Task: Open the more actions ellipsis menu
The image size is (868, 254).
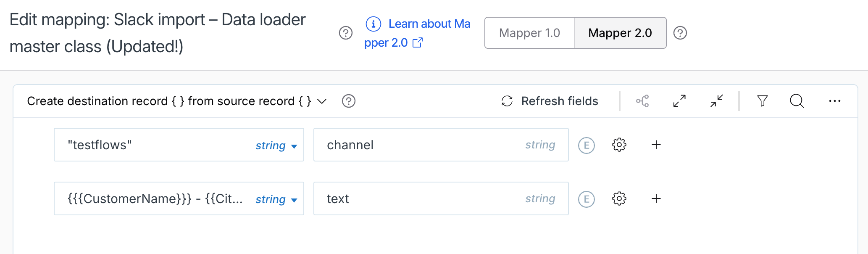Action: [x=835, y=101]
